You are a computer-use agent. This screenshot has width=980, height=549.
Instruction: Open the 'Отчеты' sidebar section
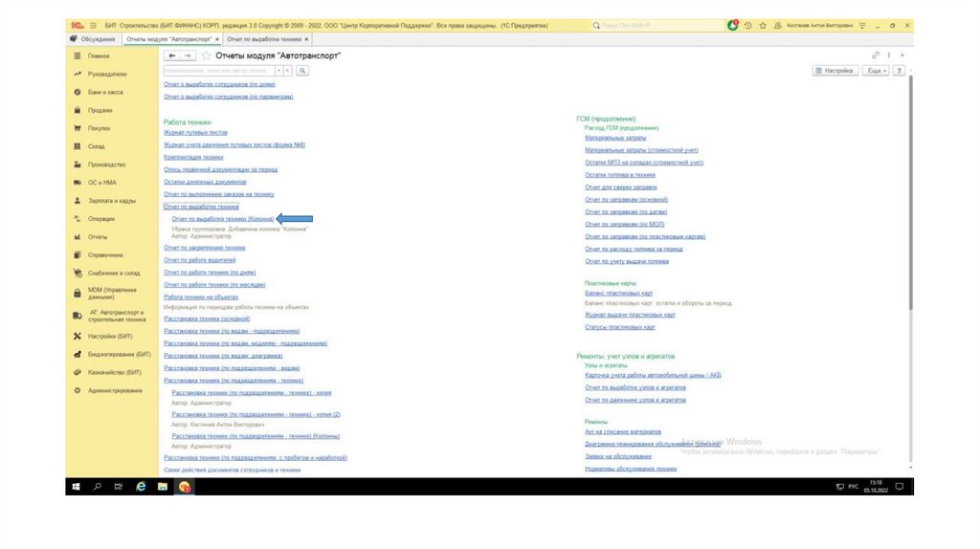[x=98, y=237]
